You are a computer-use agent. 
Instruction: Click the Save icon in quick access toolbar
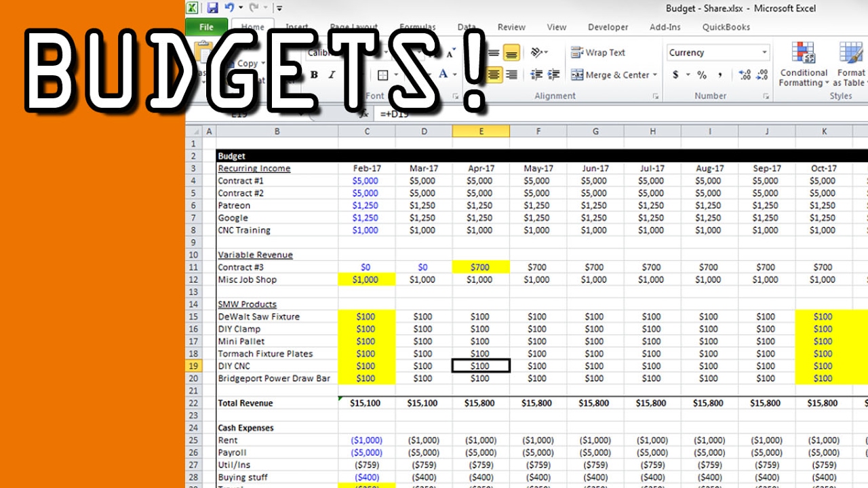pyautogui.click(x=212, y=8)
